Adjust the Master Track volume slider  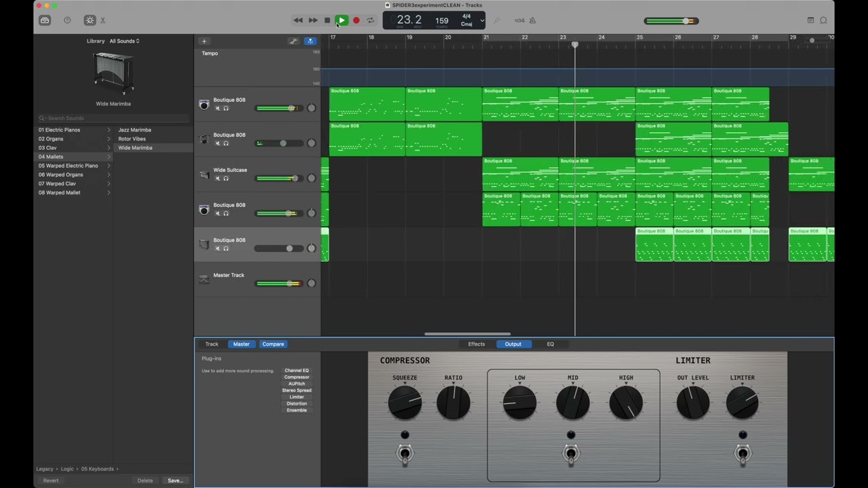click(279, 283)
